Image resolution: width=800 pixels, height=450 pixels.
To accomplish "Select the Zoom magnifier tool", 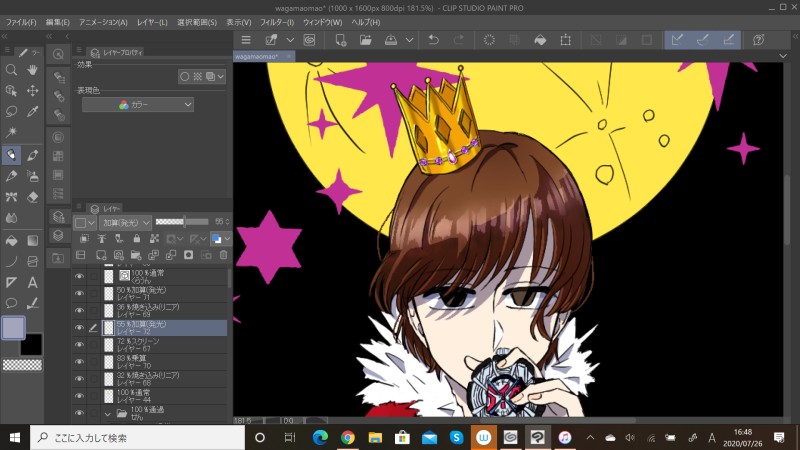I will point(12,70).
